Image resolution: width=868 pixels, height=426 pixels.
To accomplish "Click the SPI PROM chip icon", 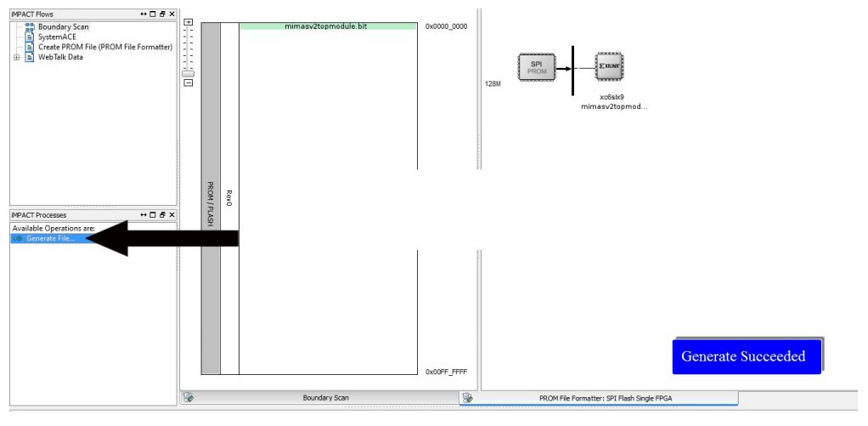I will point(537,67).
